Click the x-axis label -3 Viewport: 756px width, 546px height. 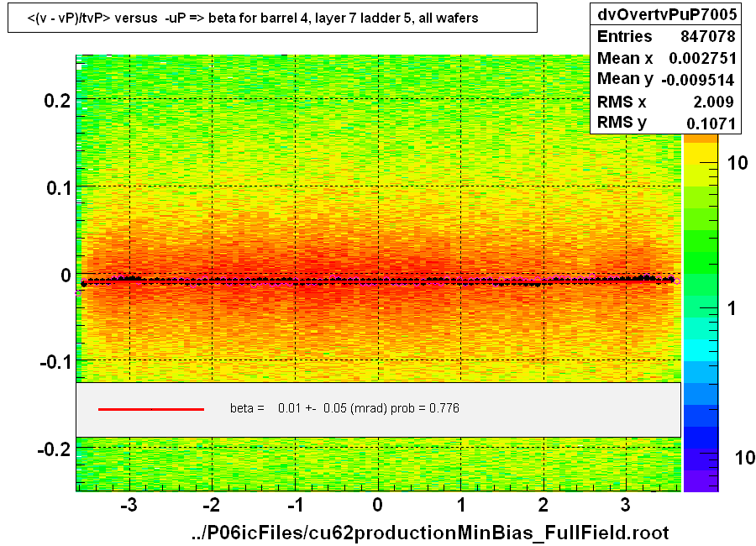[129, 505]
